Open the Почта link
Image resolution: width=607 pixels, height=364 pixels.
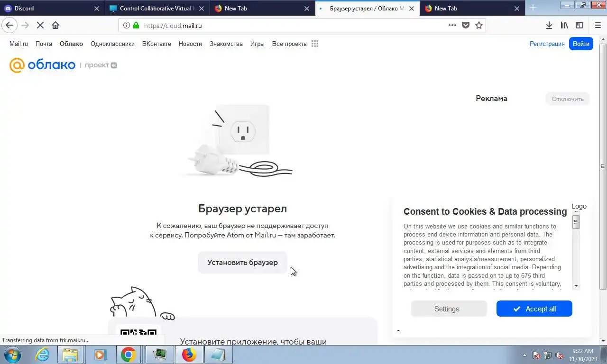pyautogui.click(x=44, y=44)
